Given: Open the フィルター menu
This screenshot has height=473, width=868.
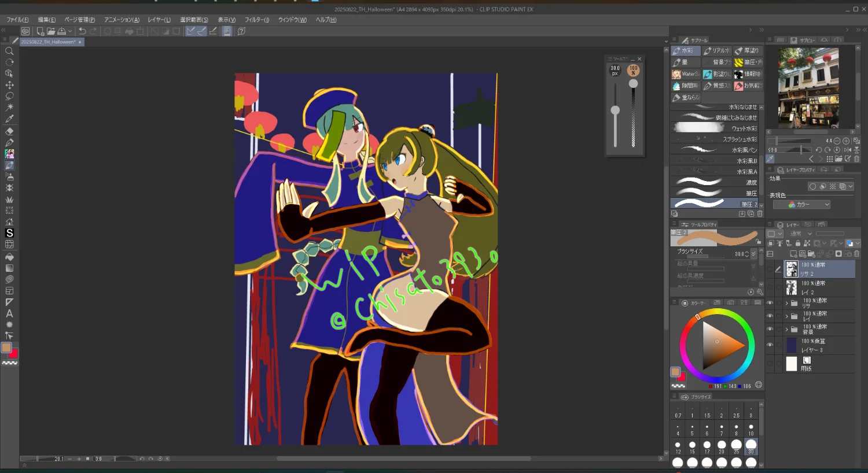Looking at the screenshot, I should click(x=256, y=20).
